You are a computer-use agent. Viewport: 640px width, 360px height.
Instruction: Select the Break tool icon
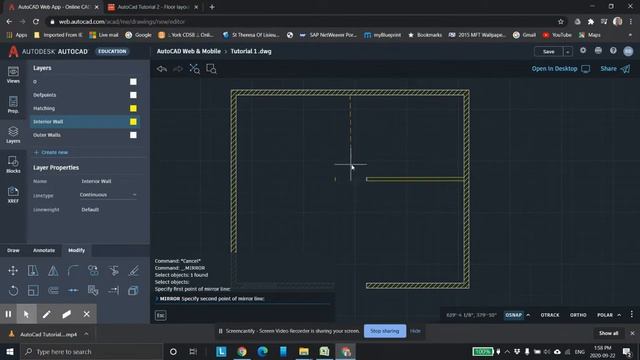tap(73, 291)
